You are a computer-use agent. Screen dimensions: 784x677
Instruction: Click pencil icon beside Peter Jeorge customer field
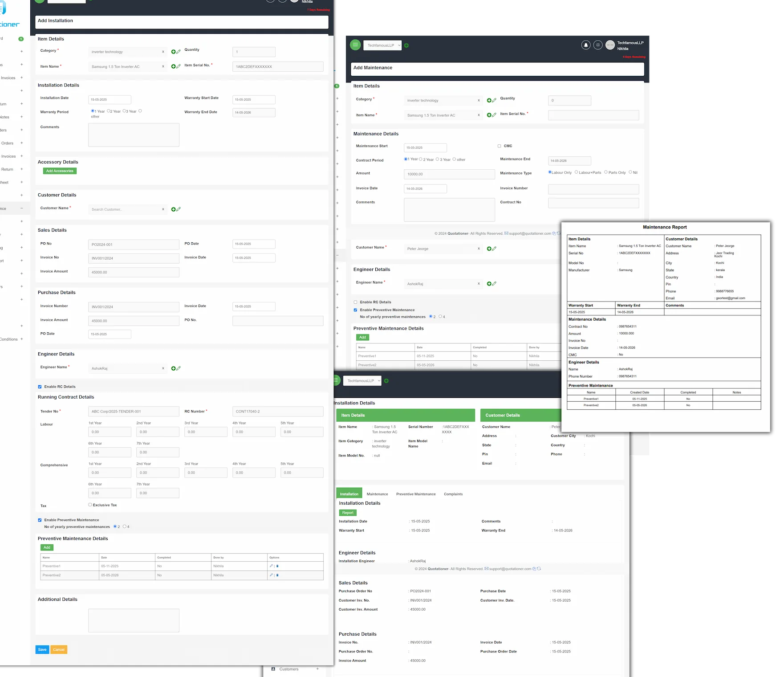[x=494, y=249]
